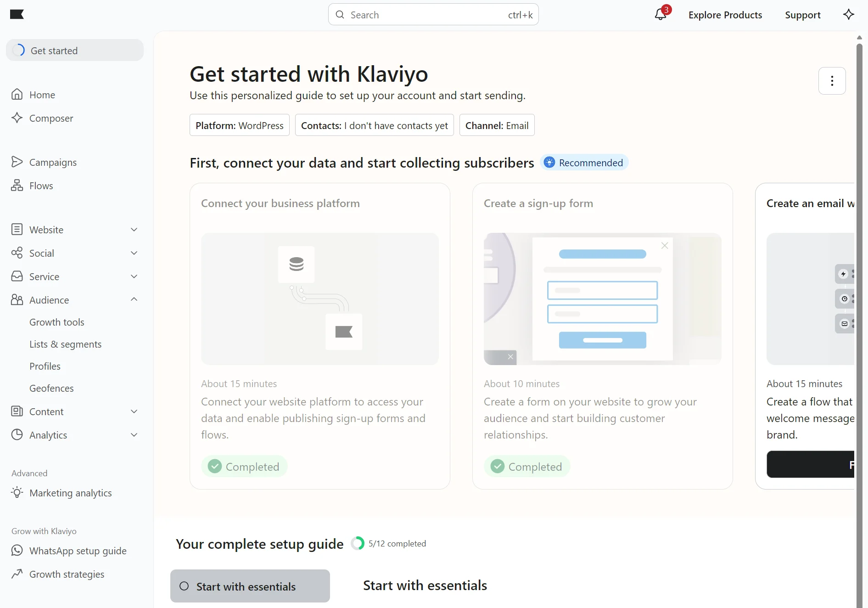Open Lists & segments
The width and height of the screenshot is (868, 608).
coord(66,344)
